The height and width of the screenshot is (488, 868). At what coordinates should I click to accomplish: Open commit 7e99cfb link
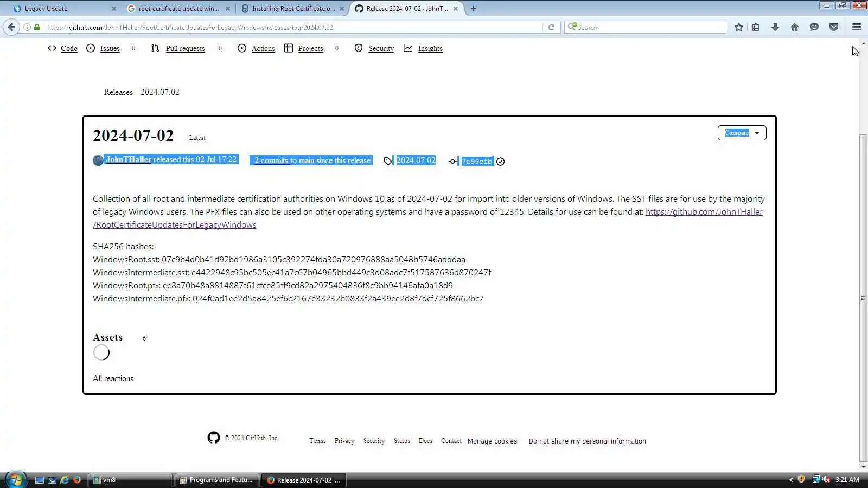coord(477,161)
